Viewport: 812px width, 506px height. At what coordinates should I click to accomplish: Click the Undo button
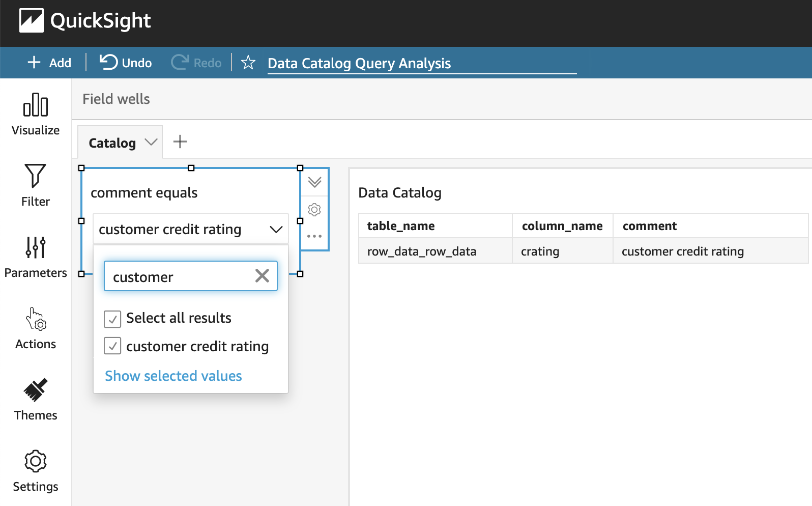(x=126, y=63)
